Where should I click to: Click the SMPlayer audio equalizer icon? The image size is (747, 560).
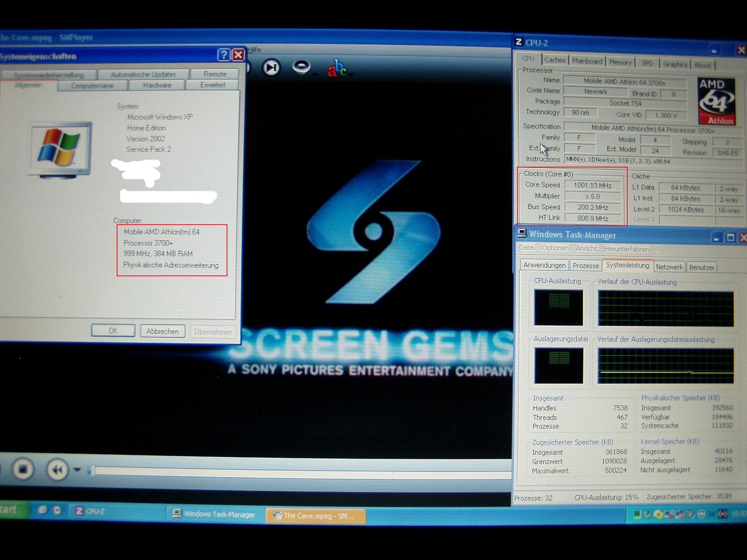click(x=301, y=67)
